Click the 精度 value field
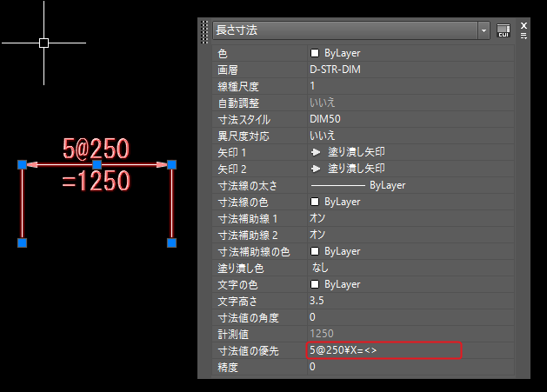The image size is (547, 392). click(x=410, y=367)
